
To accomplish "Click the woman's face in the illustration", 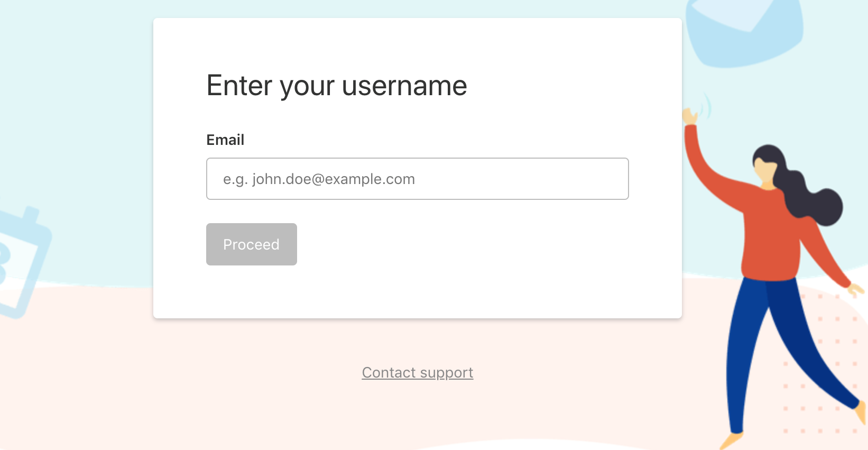I will (765, 170).
